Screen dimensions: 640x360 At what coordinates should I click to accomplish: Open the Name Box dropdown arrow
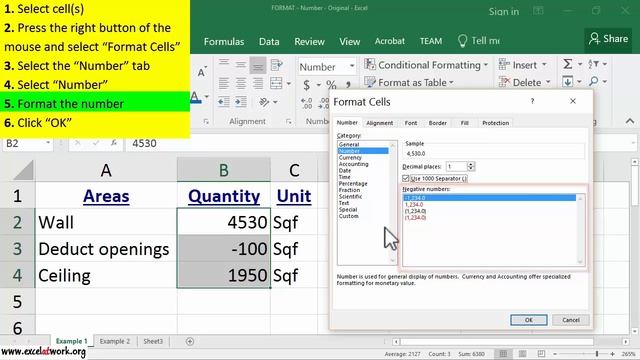coord(48,143)
